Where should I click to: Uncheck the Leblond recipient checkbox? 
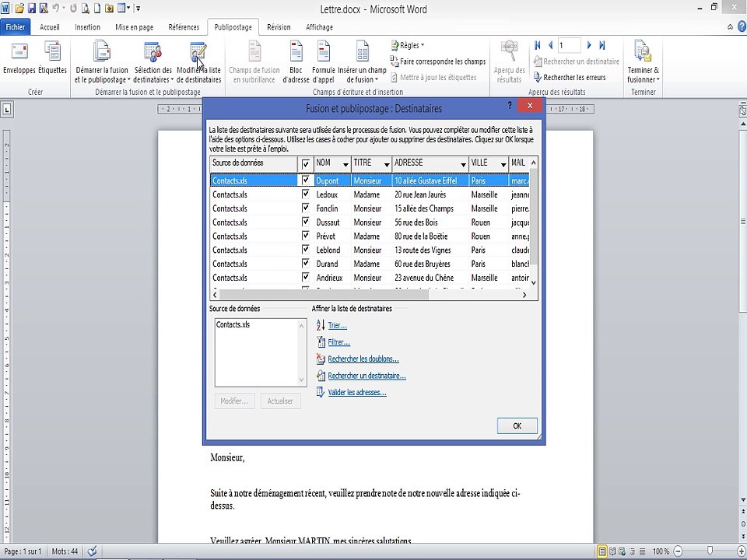[305, 249]
